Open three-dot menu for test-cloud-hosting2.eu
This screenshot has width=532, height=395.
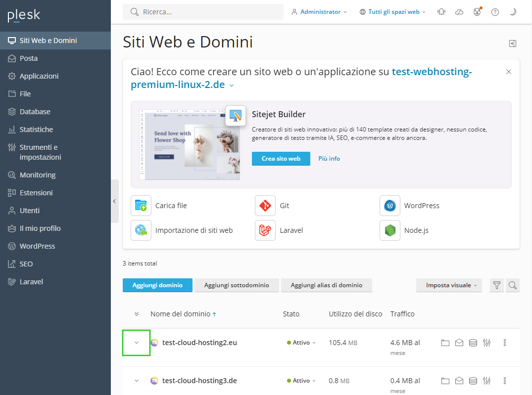pos(505,343)
